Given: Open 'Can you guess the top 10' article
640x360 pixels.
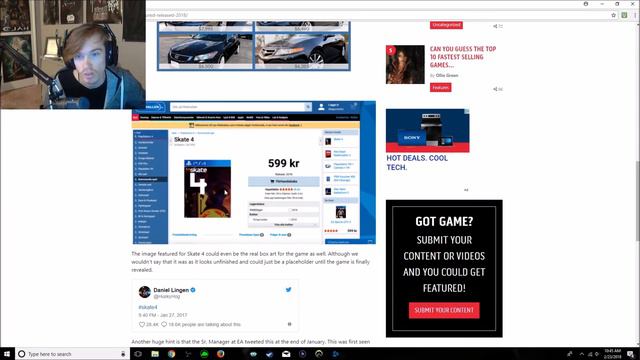Looking at the screenshot, I should pos(463,57).
